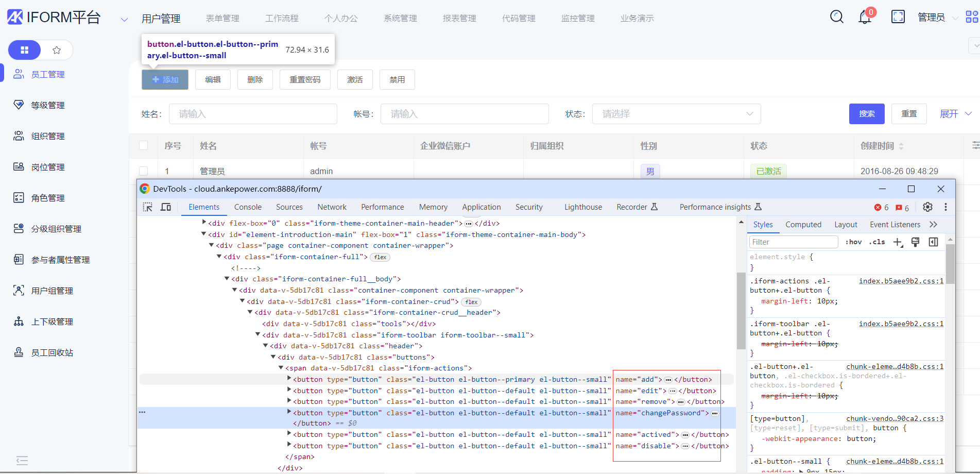Open the 状态 status dropdown
Screen dimensions: 980x474
pyautogui.click(x=676, y=114)
